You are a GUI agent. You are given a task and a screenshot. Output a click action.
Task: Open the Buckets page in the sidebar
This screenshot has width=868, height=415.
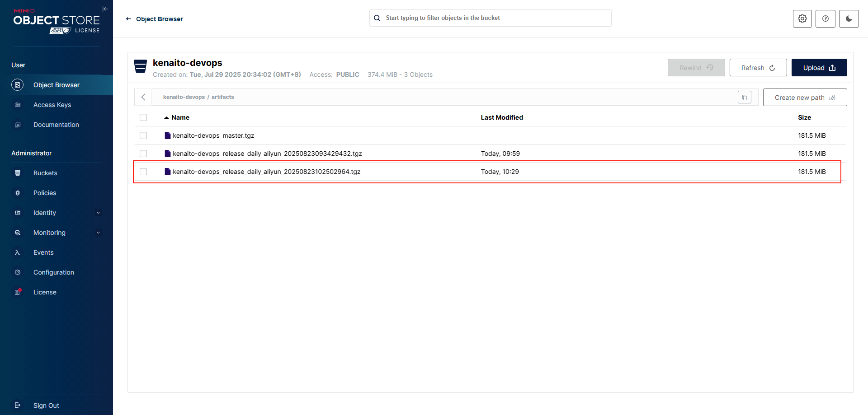(45, 173)
